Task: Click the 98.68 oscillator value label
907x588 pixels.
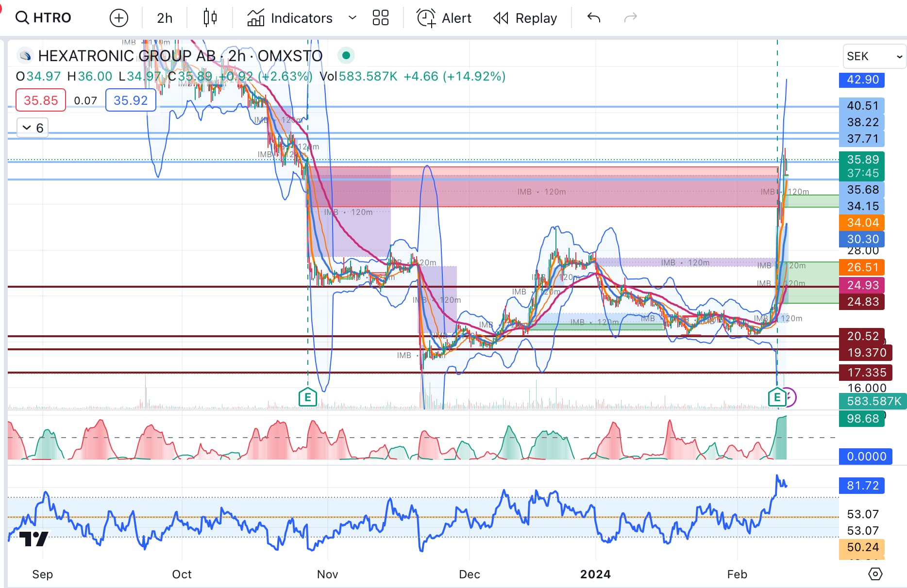Action: (x=862, y=419)
